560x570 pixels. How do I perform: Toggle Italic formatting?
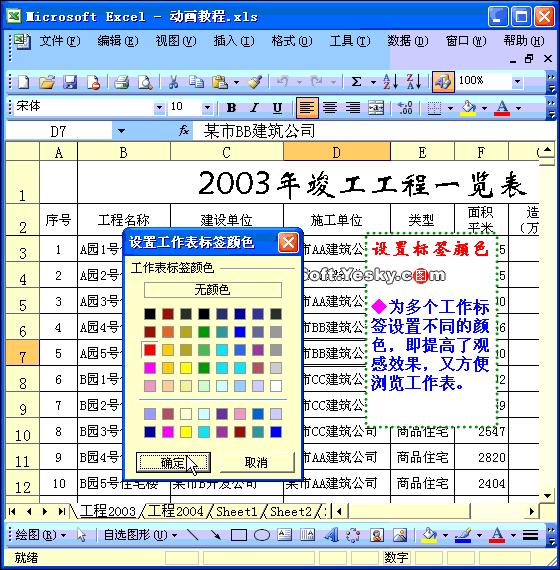point(254,108)
